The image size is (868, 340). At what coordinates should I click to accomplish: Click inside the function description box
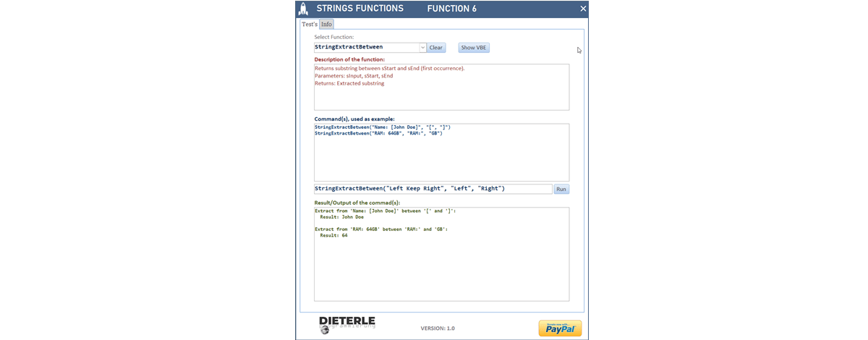441,98
